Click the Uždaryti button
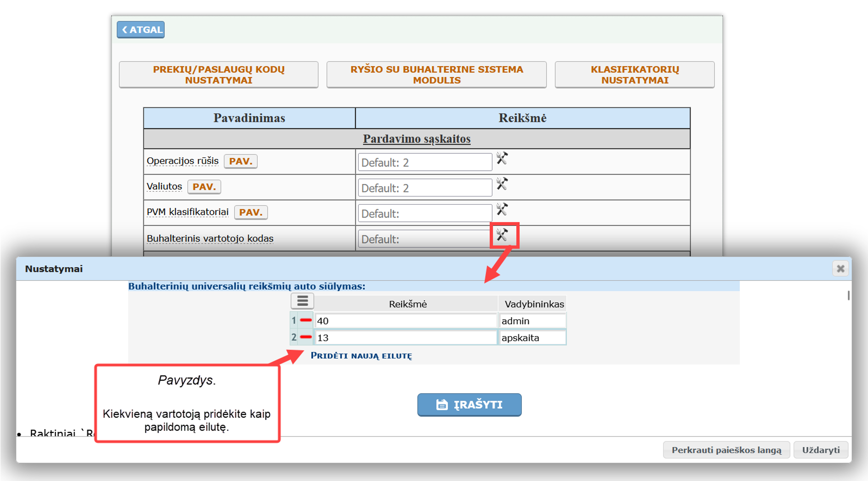 [x=821, y=450]
